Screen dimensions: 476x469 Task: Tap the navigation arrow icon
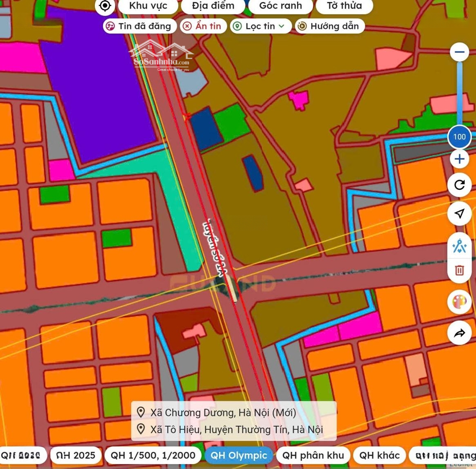coord(459,214)
